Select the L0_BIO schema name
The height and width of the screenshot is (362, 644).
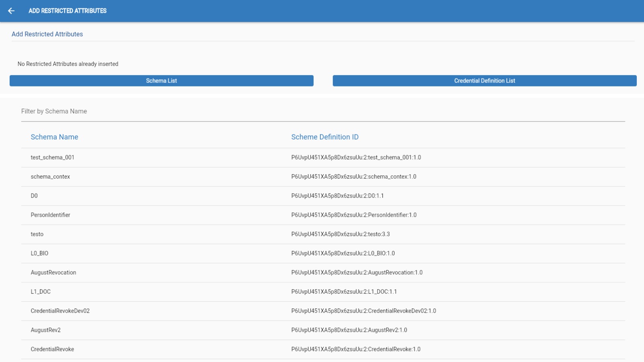(x=39, y=253)
